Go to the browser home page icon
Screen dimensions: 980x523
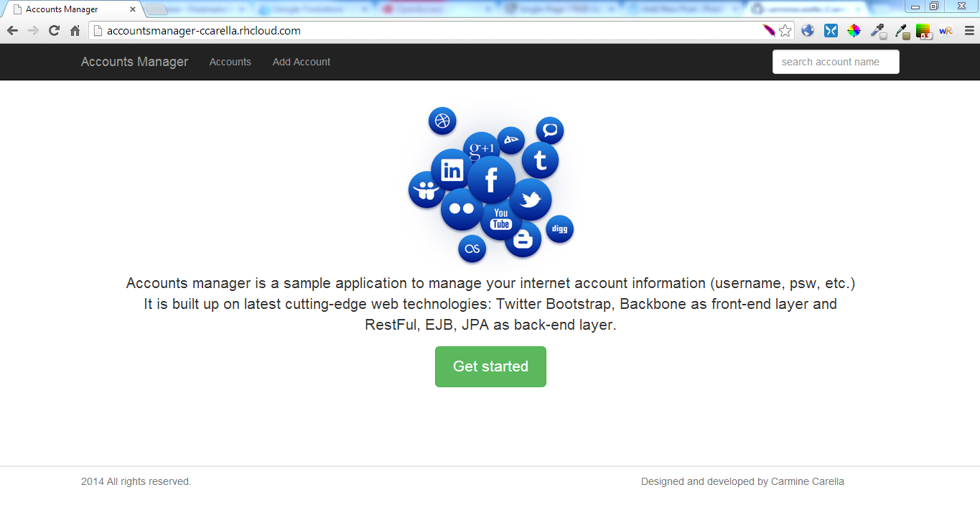point(75,31)
